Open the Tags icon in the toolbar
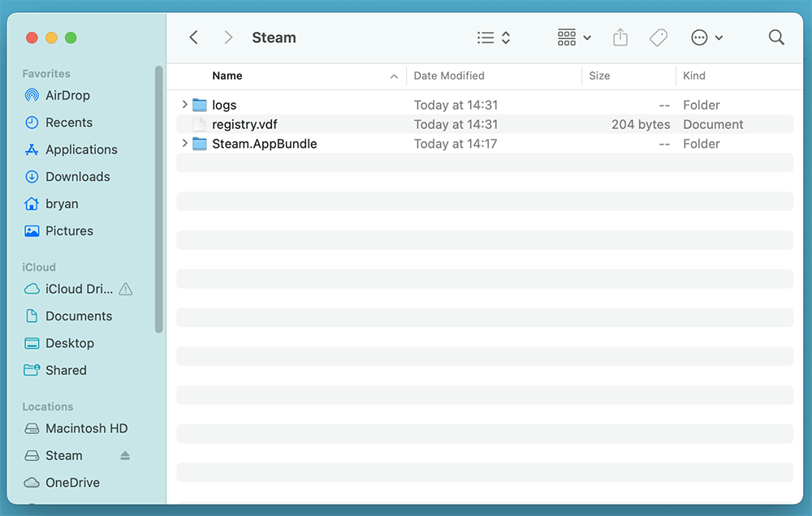Image resolution: width=812 pixels, height=516 pixels. [658, 37]
